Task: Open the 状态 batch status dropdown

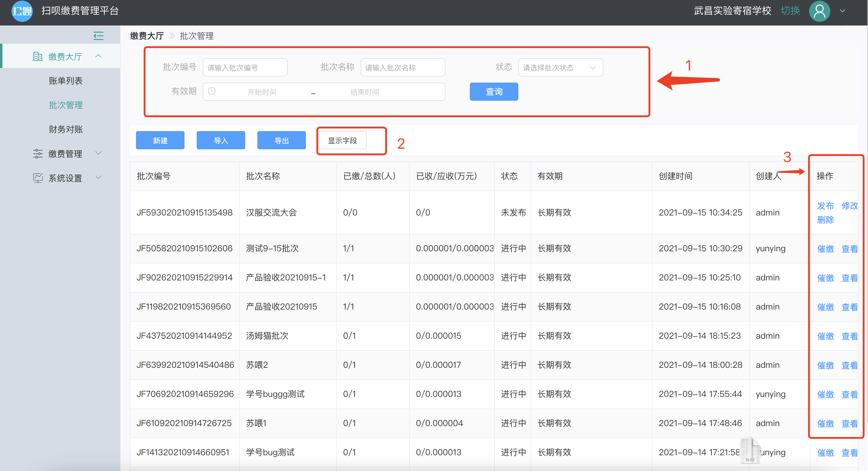Action: pyautogui.click(x=560, y=67)
